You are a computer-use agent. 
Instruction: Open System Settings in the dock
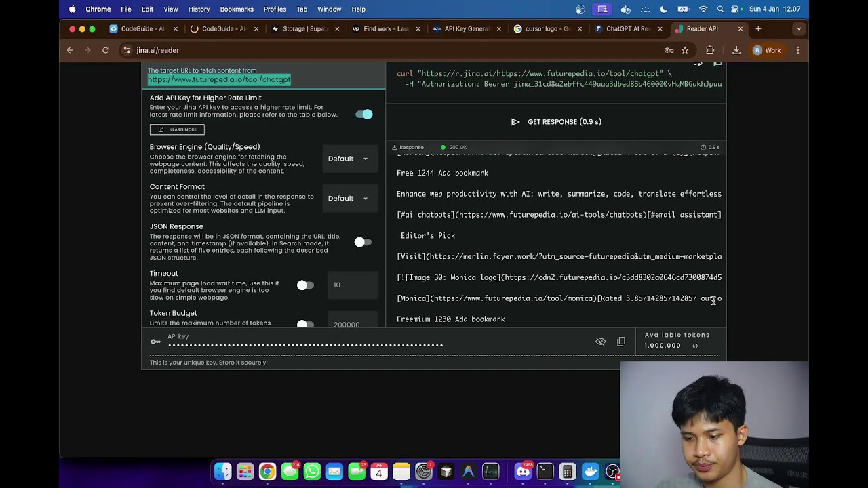[424, 471]
